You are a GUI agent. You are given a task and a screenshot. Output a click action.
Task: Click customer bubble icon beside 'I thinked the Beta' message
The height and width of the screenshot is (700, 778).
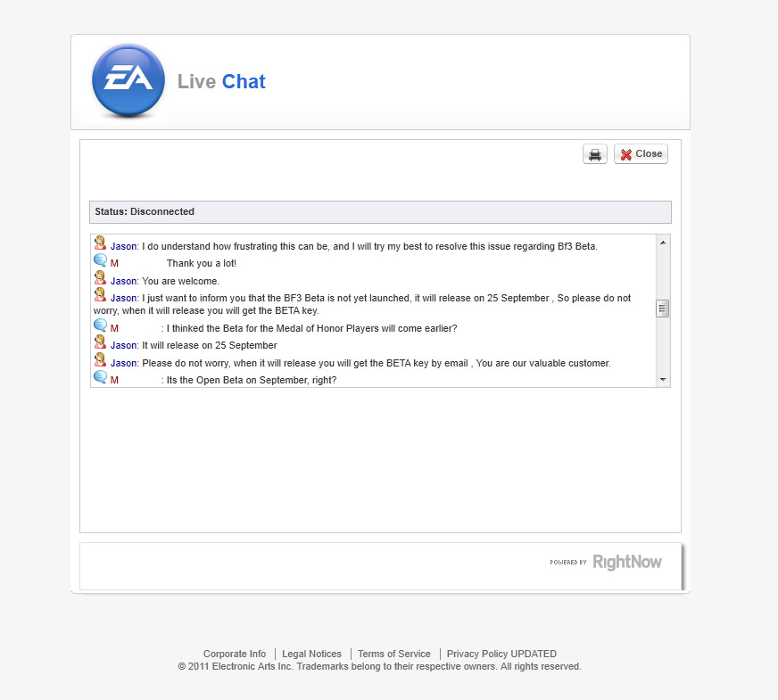(x=100, y=325)
